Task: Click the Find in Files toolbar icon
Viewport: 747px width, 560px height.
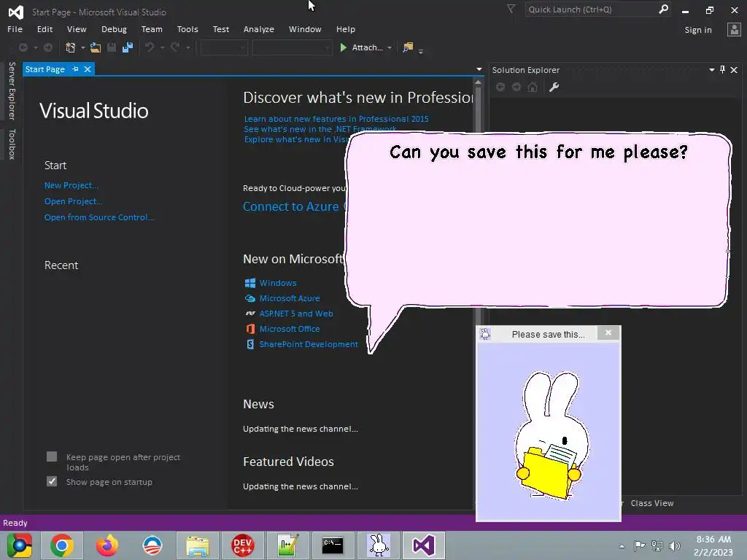Action: 408,47
